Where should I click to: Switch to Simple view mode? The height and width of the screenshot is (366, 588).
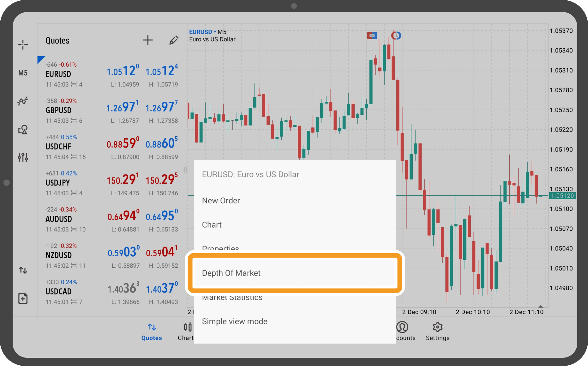[x=235, y=321]
